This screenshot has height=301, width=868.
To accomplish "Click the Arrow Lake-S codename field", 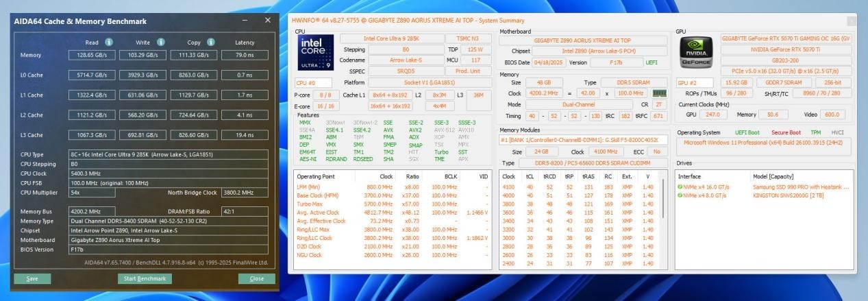I will (x=406, y=60).
